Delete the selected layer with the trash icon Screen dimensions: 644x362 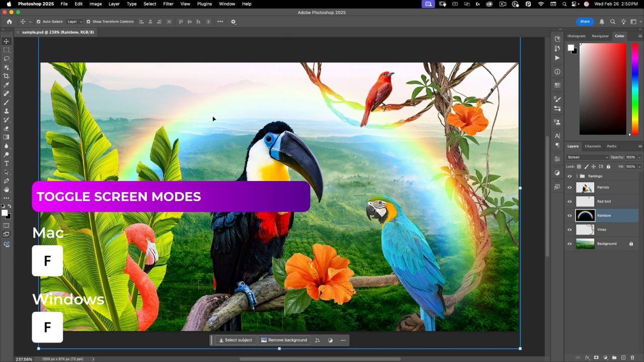tap(632, 357)
